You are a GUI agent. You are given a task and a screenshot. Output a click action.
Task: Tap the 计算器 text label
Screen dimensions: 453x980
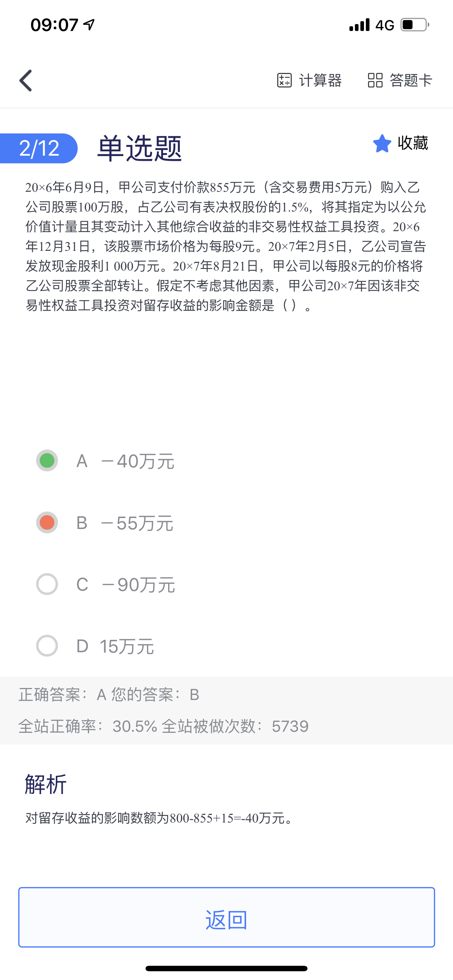320,80
